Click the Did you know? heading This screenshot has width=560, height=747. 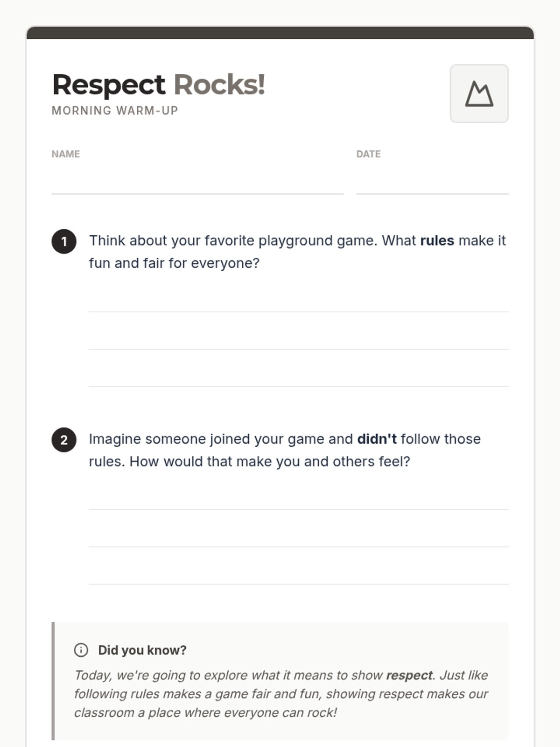pyautogui.click(x=142, y=650)
